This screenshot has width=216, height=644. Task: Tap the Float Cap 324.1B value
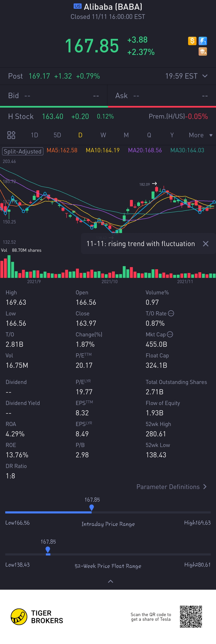[x=156, y=365]
